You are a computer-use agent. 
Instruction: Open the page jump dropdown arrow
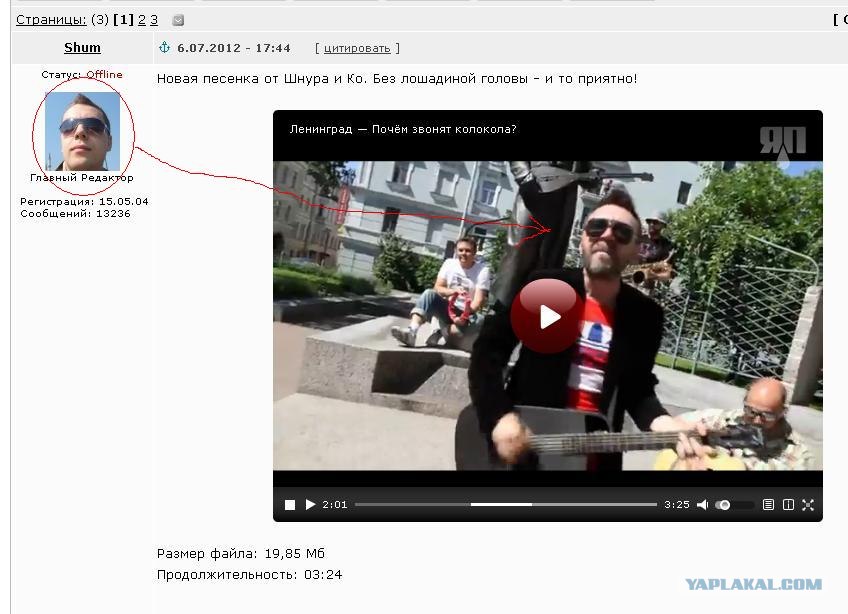pos(178,21)
